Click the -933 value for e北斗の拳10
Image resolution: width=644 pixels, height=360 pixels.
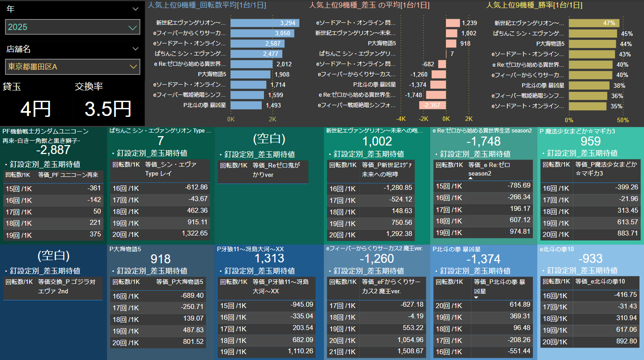click(x=590, y=258)
